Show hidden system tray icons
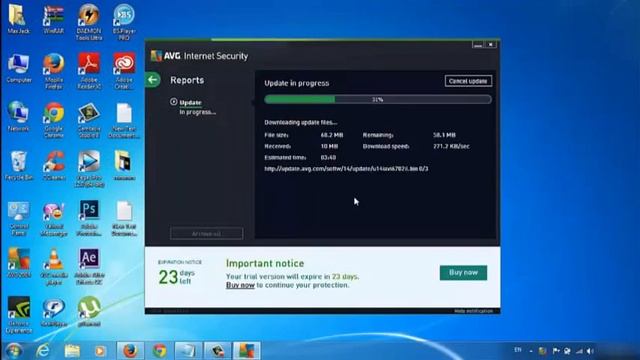 point(531,351)
